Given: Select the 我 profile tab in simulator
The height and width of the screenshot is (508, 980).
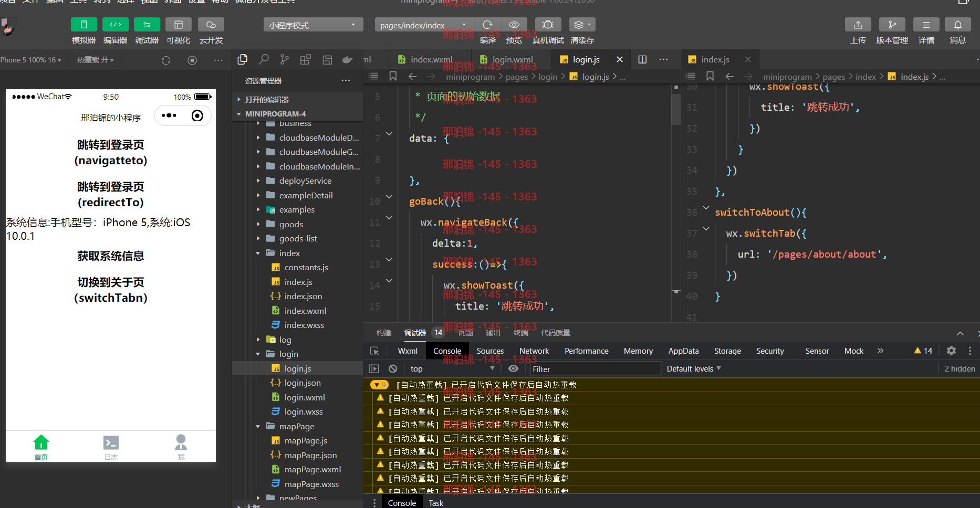Looking at the screenshot, I should coord(181,448).
